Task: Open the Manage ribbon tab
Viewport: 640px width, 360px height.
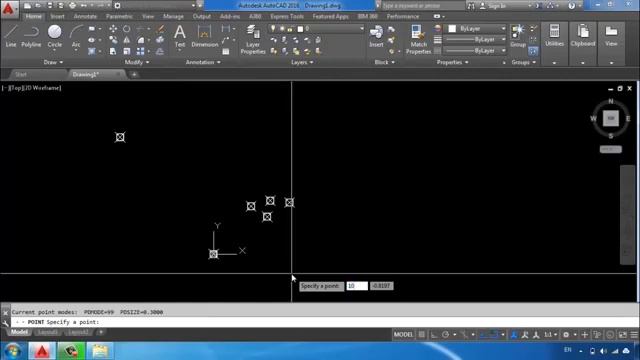Action: pos(173,16)
